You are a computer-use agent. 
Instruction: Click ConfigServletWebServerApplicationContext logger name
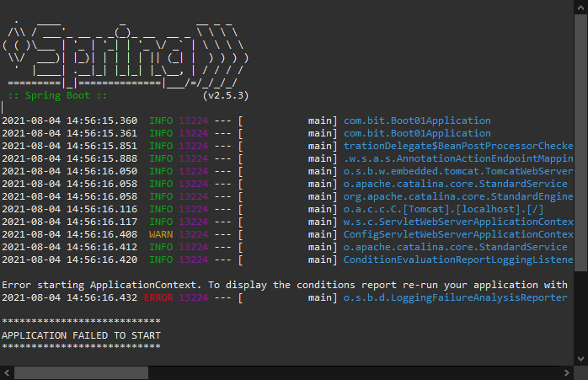[x=458, y=234]
